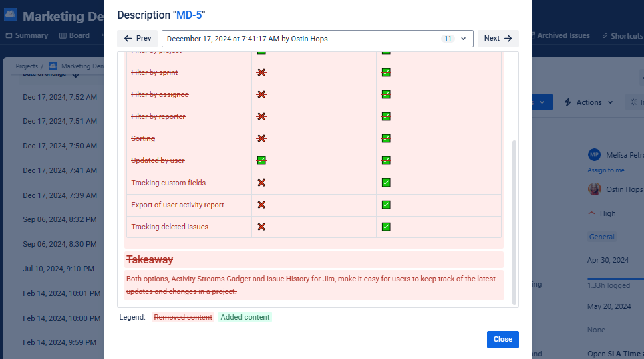644x359 pixels.
Task: Select the Dec 17, 2024, 7:41 AM history entry
Action: (x=60, y=170)
